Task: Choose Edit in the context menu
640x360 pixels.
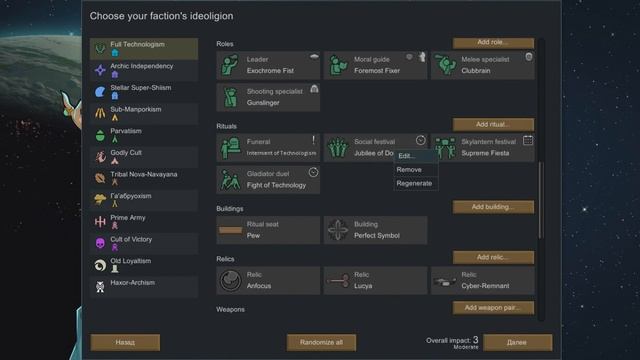Action: click(416, 156)
